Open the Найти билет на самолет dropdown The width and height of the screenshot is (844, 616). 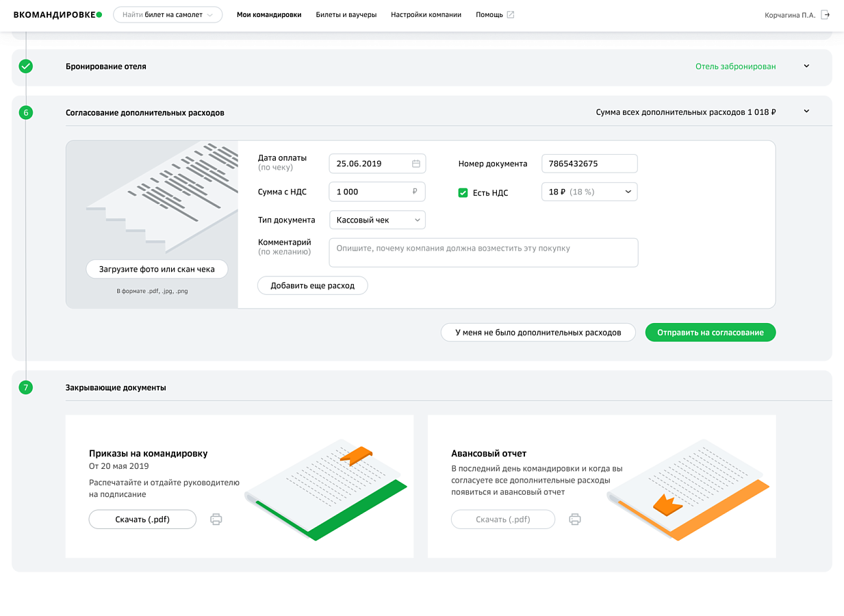pyautogui.click(x=168, y=14)
